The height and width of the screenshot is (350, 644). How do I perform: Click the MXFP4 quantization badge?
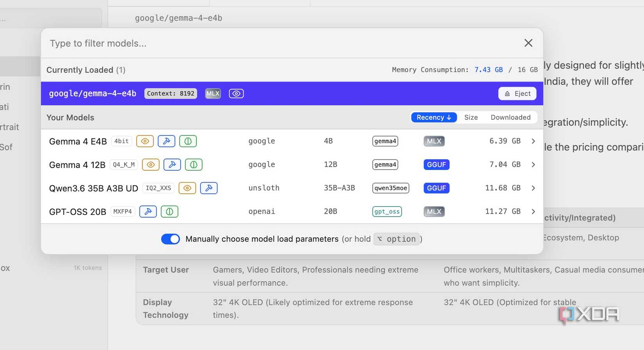click(123, 211)
